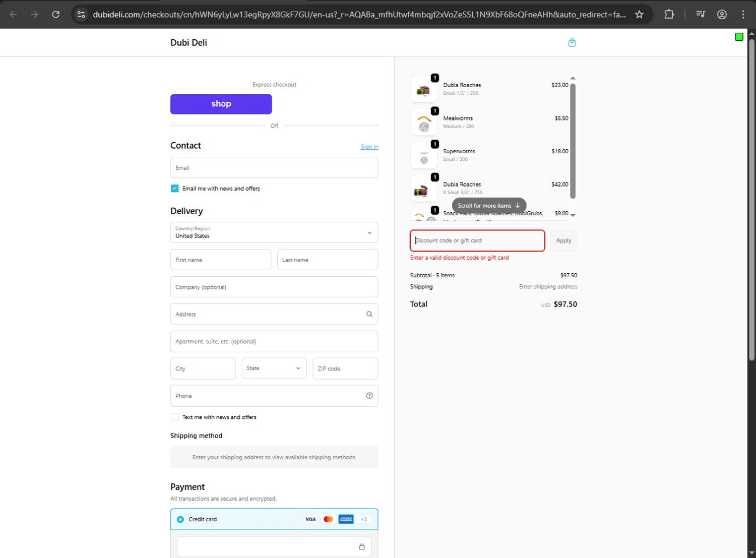Click the phone field help icon
The height and width of the screenshot is (558, 756).
369,396
